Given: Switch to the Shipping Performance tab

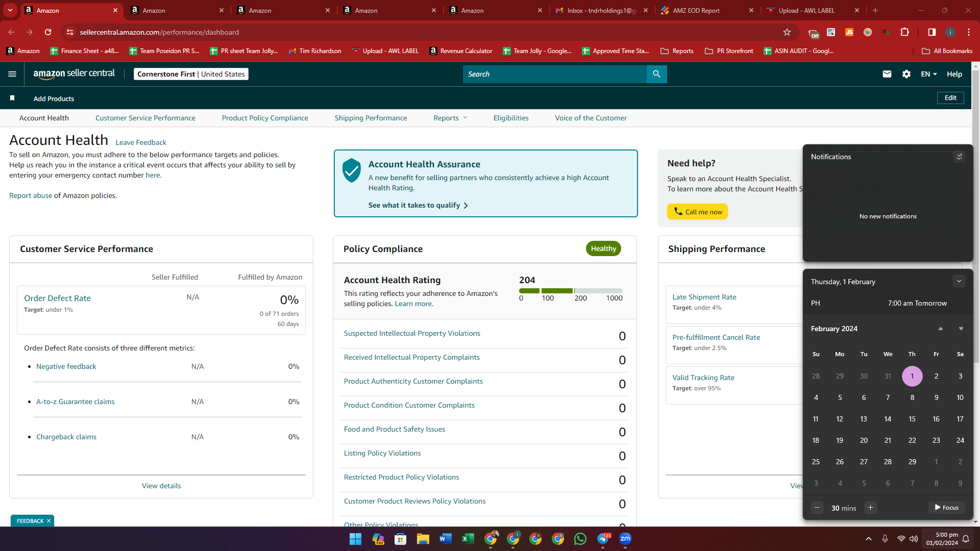Looking at the screenshot, I should tap(371, 118).
